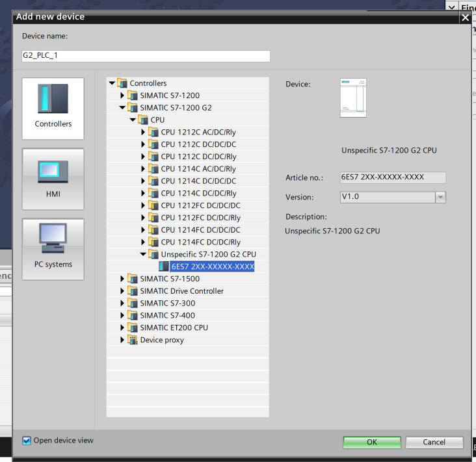Select the Device proxy label
The image size is (476, 462).
click(162, 340)
